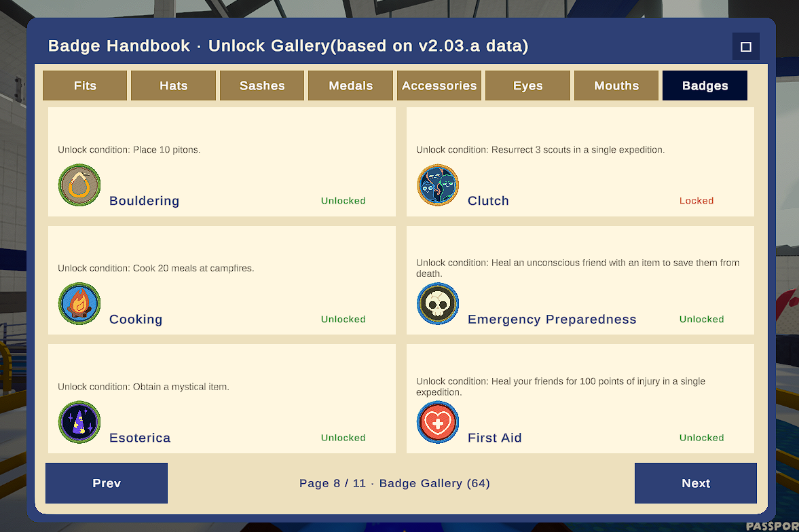Click the active Badges tab

tap(705, 85)
